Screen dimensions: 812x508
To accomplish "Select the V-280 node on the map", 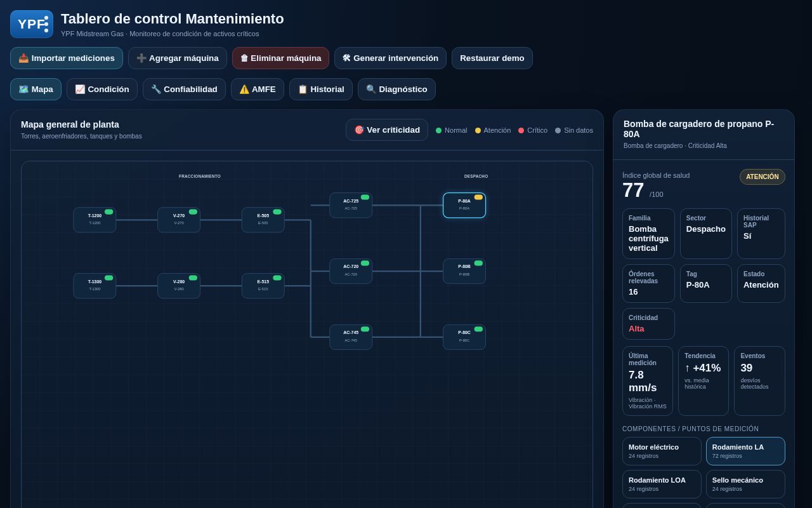I will [x=179, y=286].
